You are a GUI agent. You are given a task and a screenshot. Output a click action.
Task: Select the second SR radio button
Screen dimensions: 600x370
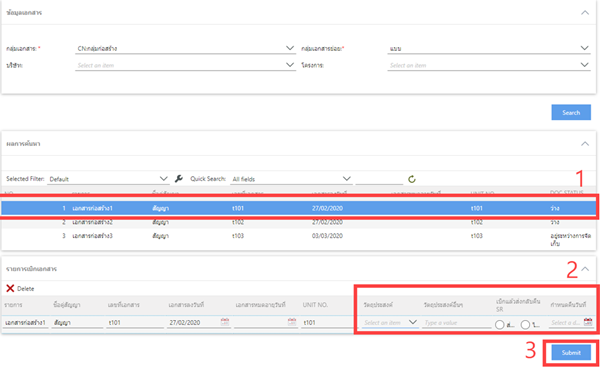pos(525,325)
